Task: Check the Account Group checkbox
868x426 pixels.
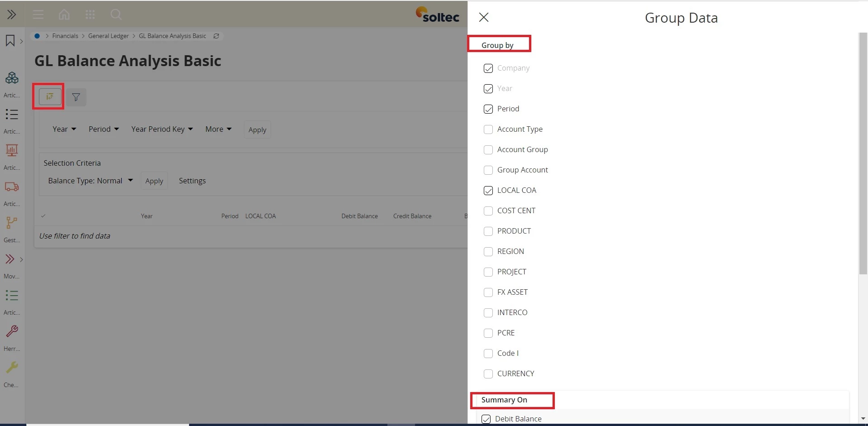Action: (x=488, y=150)
